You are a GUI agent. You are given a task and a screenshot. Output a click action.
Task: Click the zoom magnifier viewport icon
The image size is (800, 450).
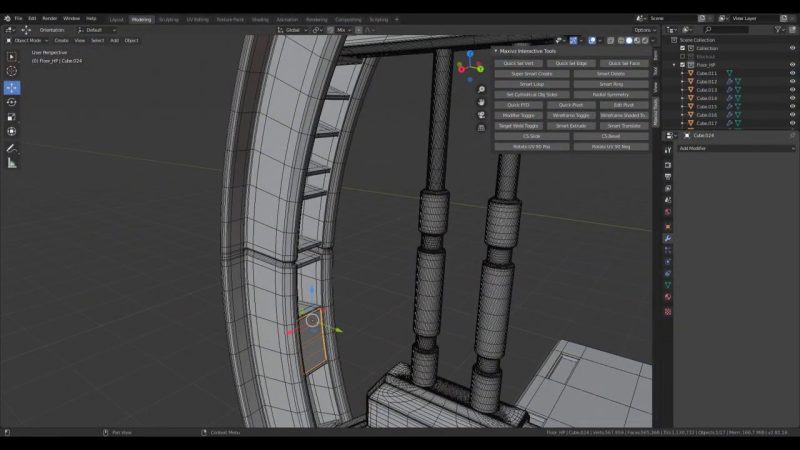(481, 90)
